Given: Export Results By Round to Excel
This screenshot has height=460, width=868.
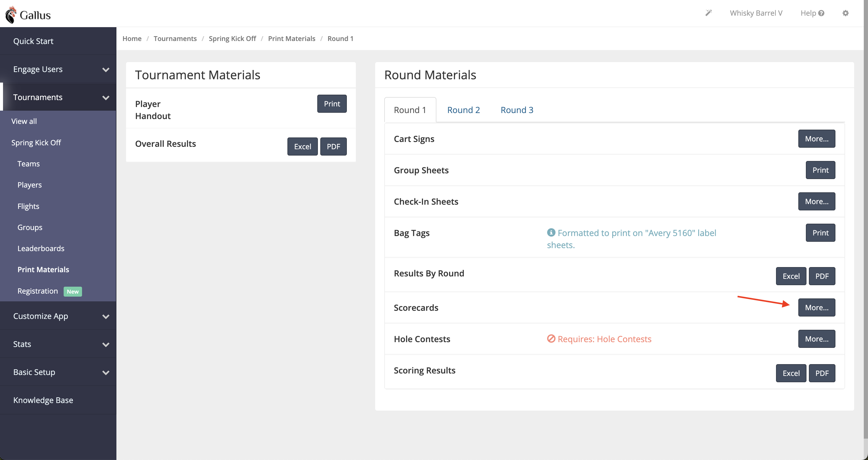Looking at the screenshot, I should [x=791, y=276].
